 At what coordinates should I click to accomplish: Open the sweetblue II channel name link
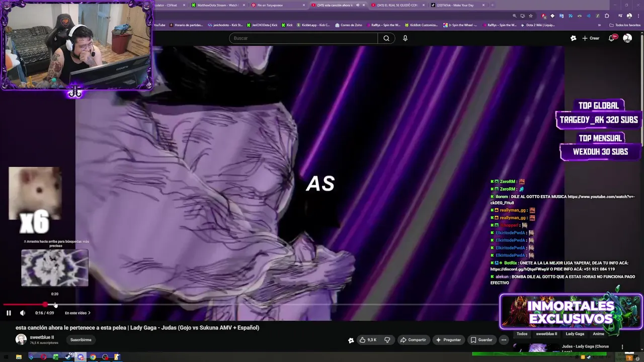[x=42, y=337]
